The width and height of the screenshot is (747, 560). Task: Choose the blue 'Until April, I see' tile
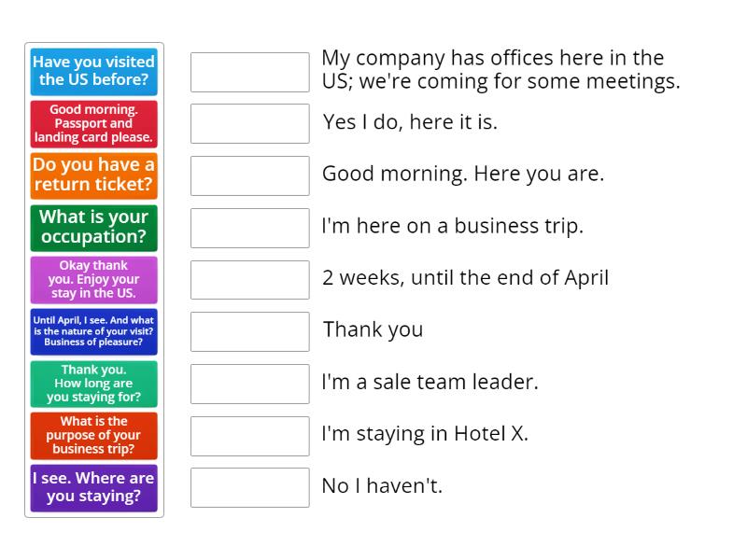point(93,330)
